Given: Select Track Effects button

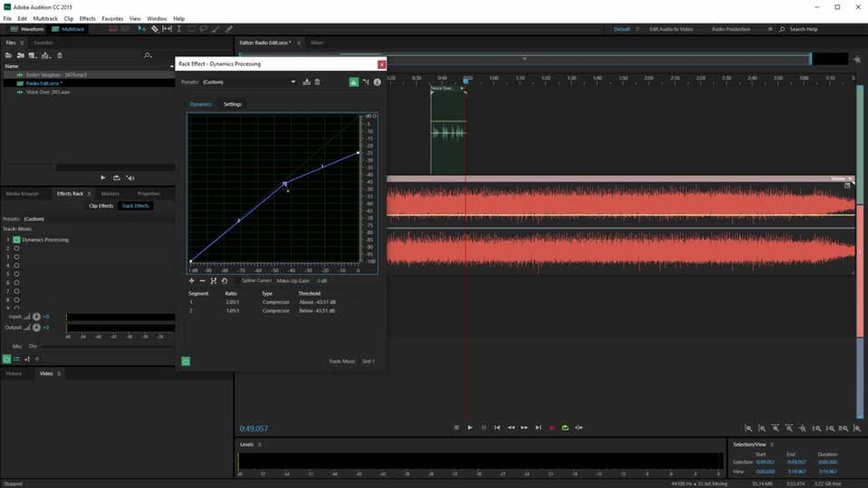Looking at the screenshot, I should [x=136, y=206].
